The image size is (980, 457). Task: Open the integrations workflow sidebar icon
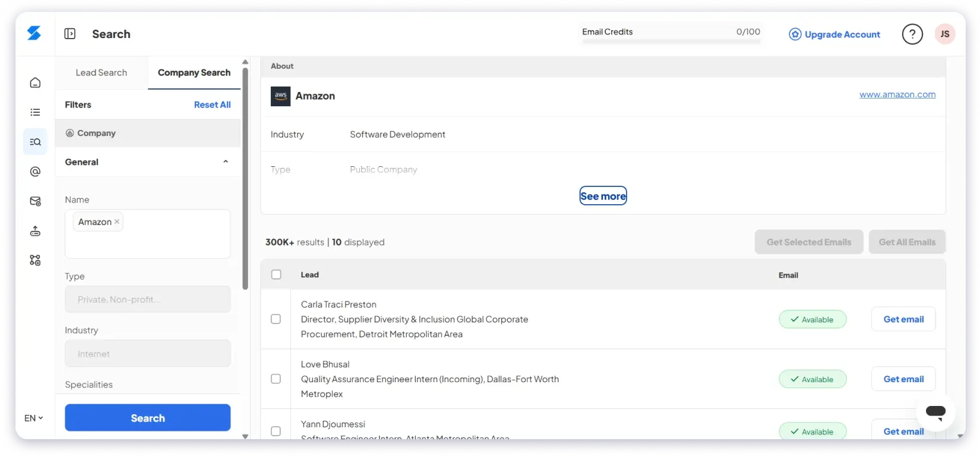pos(35,260)
